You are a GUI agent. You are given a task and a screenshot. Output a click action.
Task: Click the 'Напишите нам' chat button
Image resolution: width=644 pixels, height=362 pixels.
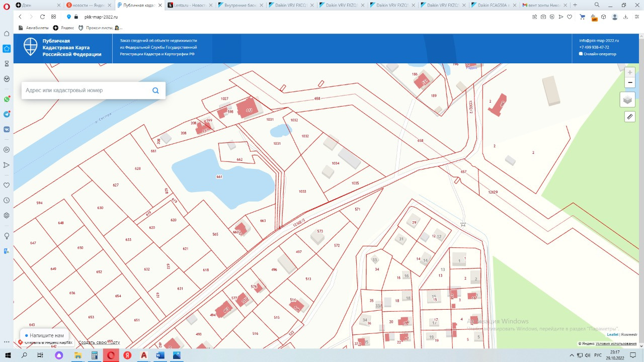[x=44, y=335]
